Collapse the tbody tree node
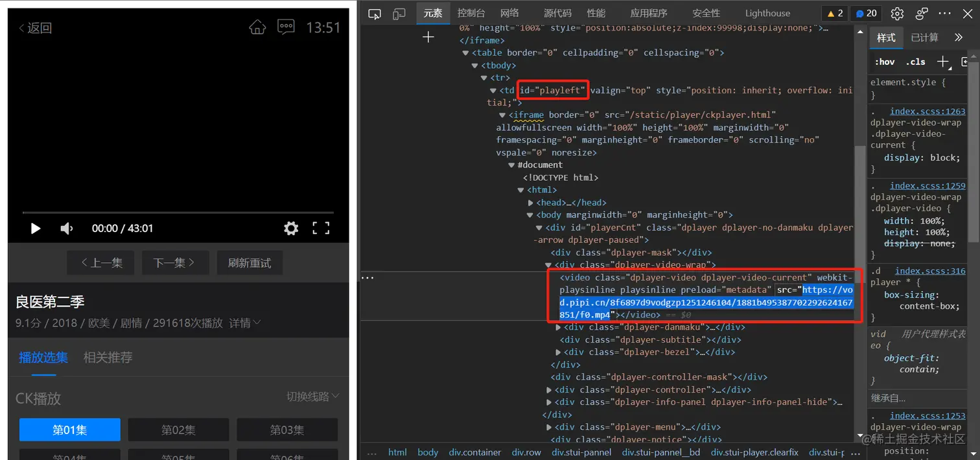Image resolution: width=980 pixels, height=460 pixels. tap(476, 65)
